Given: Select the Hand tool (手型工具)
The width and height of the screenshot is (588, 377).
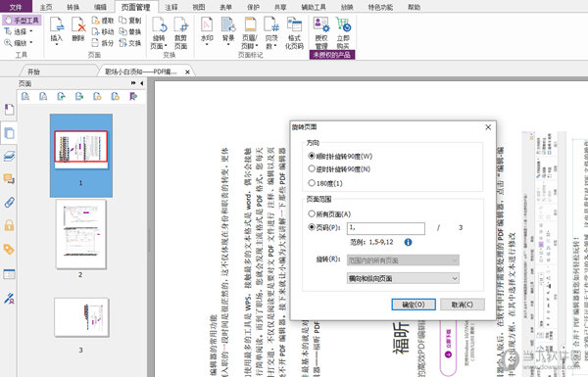Looking at the screenshot, I should 21,21.
